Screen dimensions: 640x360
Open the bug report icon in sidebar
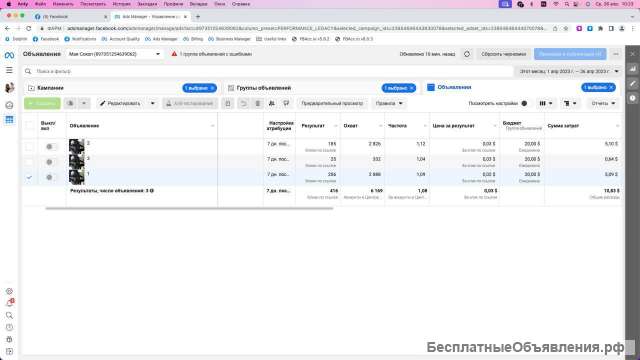[9, 339]
